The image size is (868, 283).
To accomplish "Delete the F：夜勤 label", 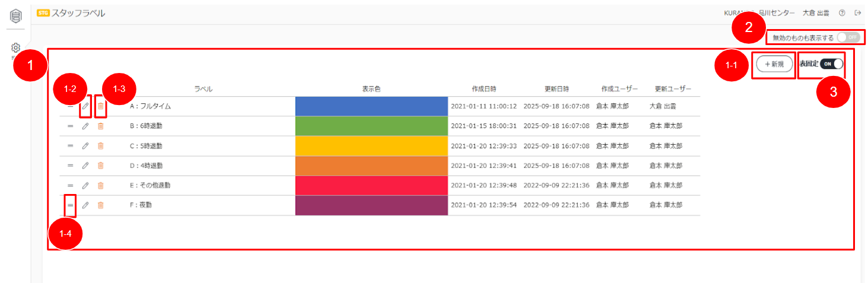I will pyautogui.click(x=100, y=205).
